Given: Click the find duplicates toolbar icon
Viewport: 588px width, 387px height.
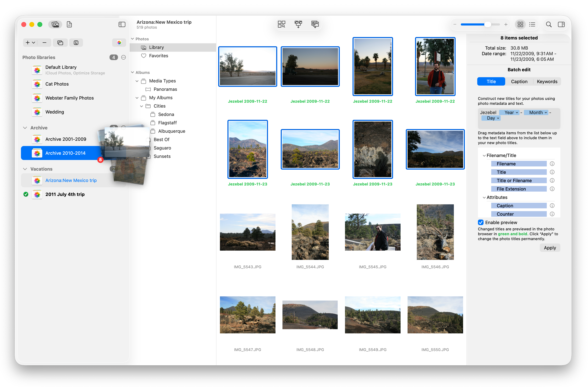Looking at the screenshot, I should click(281, 24).
